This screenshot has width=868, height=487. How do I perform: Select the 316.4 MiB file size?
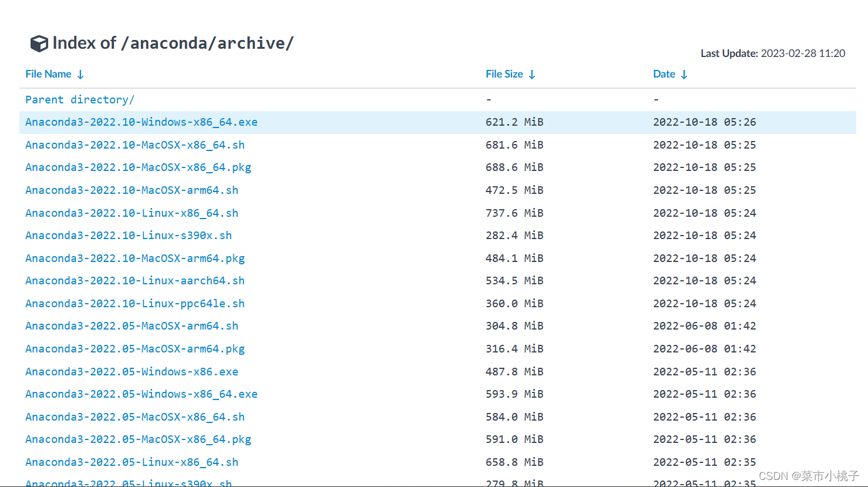click(514, 349)
